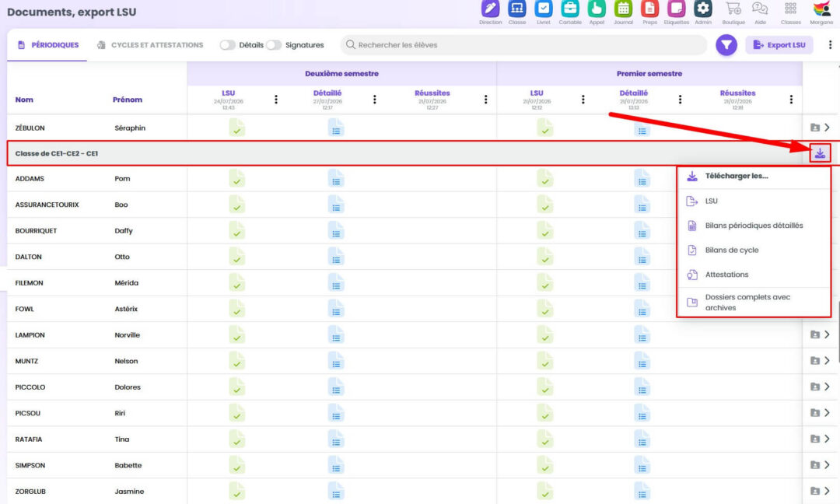Choose Bilans périodiques détaillés menu entry

point(754,226)
